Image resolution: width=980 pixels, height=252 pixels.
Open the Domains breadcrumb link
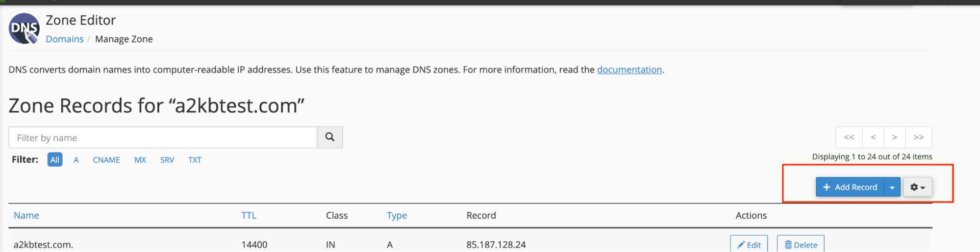point(65,39)
